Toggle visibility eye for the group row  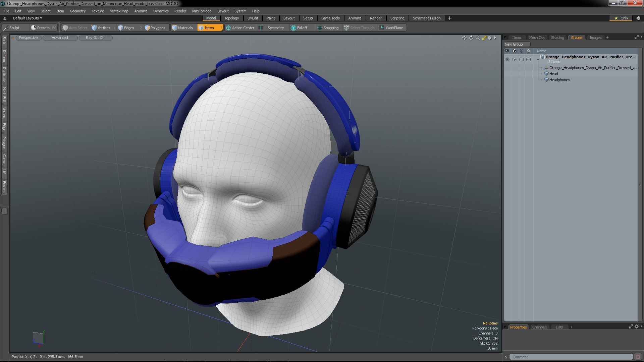click(507, 59)
